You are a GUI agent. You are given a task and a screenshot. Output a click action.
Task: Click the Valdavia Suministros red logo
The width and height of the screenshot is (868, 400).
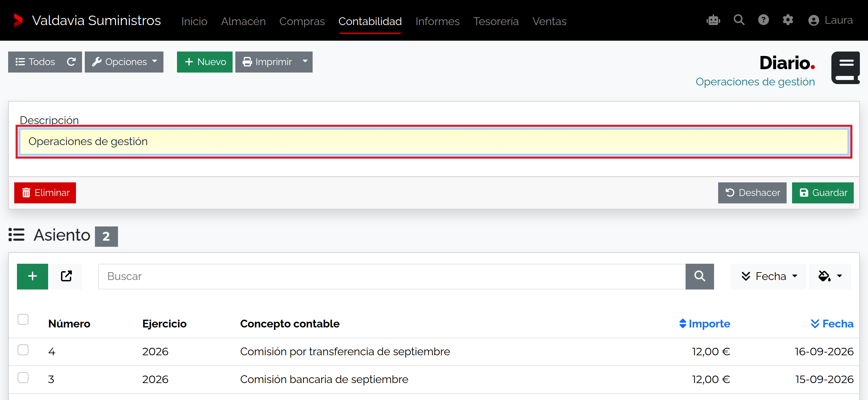click(18, 20)
